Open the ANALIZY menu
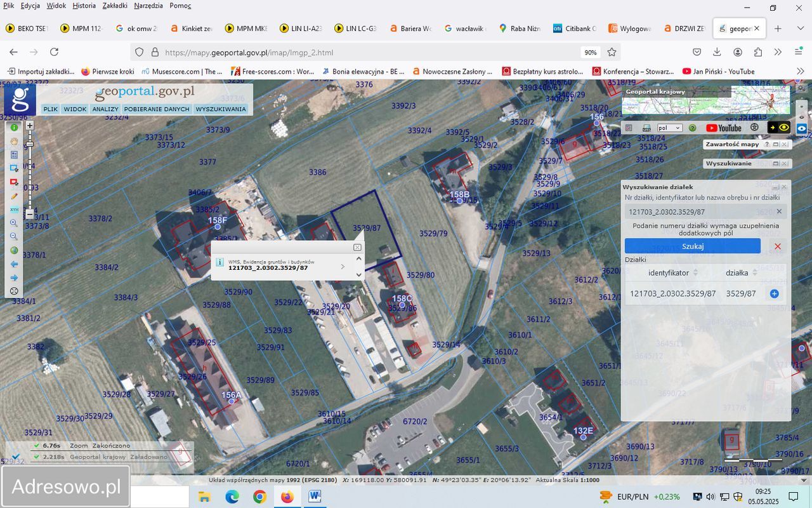This screenshot has width=812, height=508. pyautogui.click(x=105, y=109)
